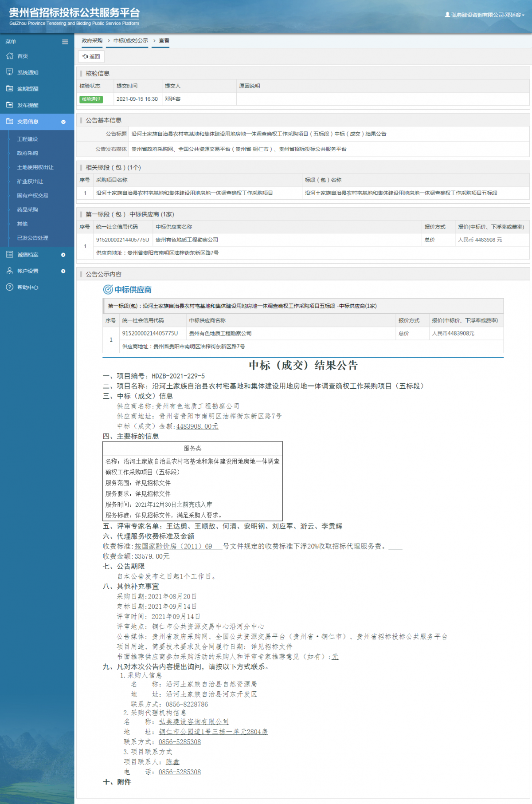
Task: Click 首页 menu label
Action: [x=23, y=56]
